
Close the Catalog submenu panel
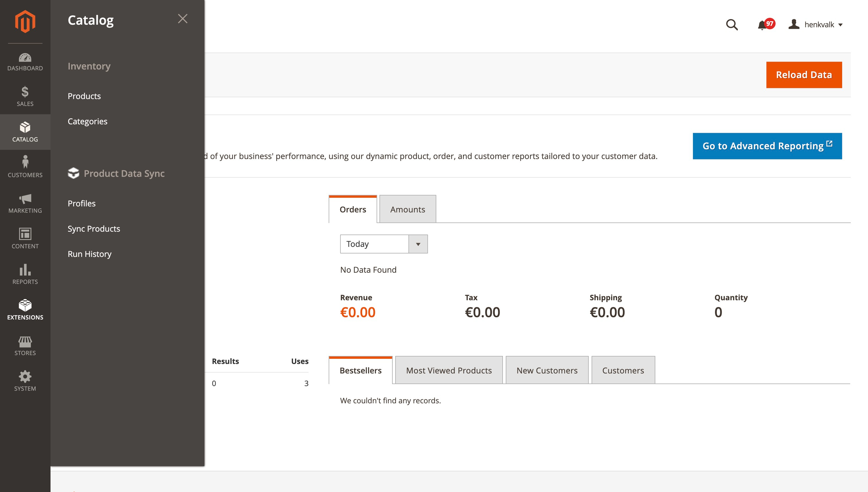click(183, 19)
